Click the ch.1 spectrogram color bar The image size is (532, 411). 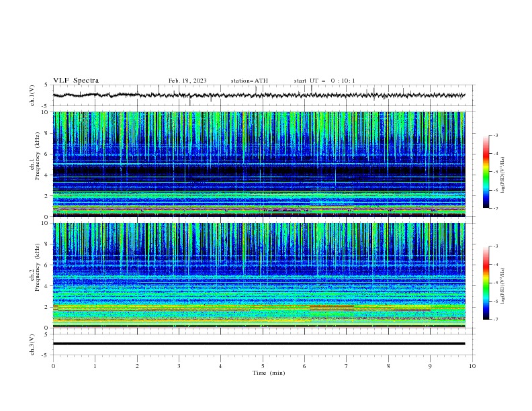coord(486,172)
